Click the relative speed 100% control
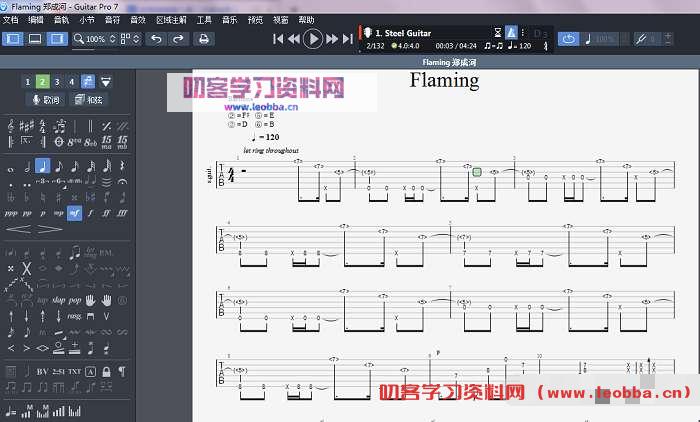 (603, 39)
